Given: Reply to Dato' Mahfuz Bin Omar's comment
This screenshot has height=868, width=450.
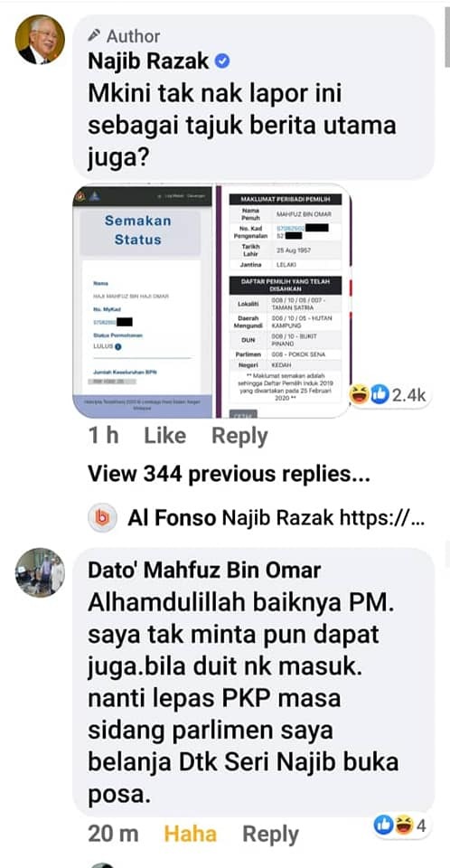Looking at the screenshot, I should (271, 834).
